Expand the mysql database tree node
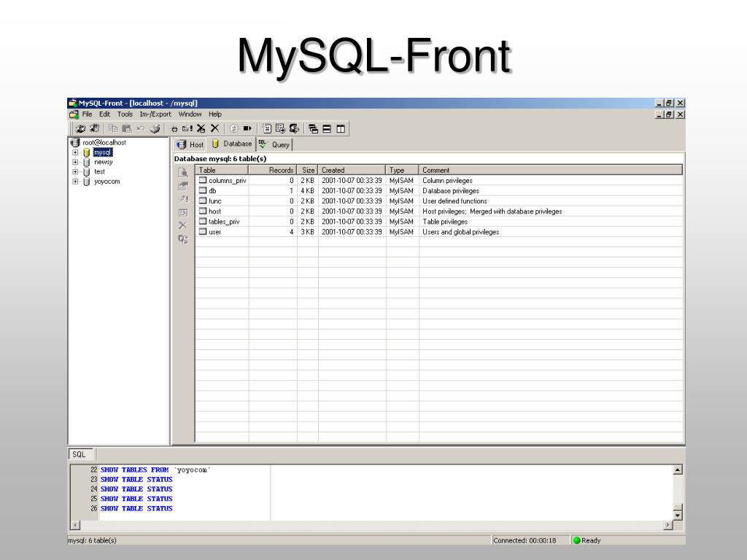This screenshot has width=747, height=560. (x=75, y=152)
